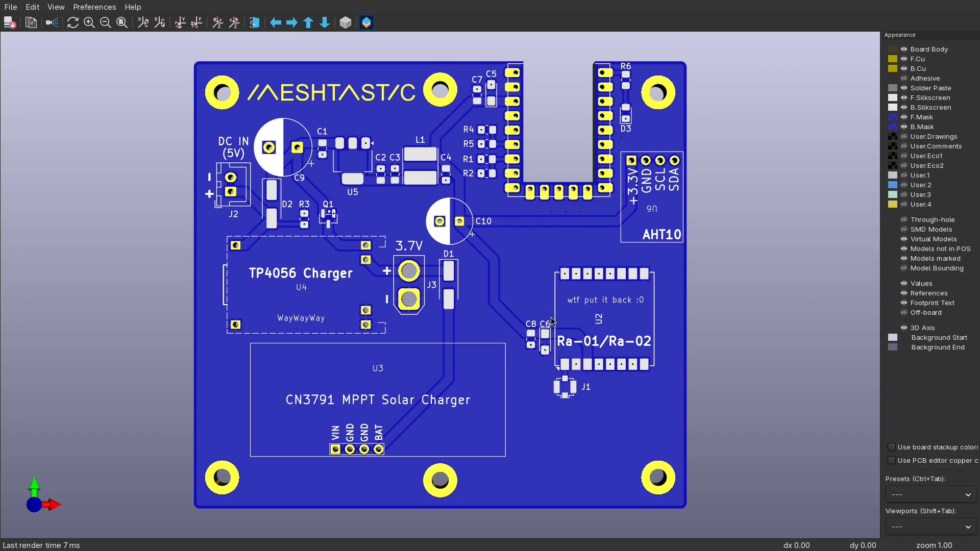Click the zoom out magnifier icon
The height and width of the screenshot is (551, 980).
[106, 22]
